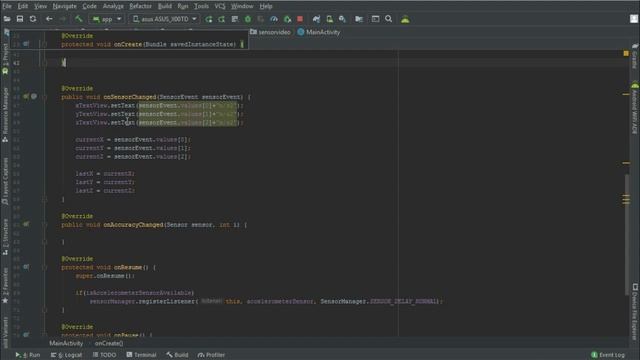Collapse the onAccuracyChanged method fold marker

point(44,224)
